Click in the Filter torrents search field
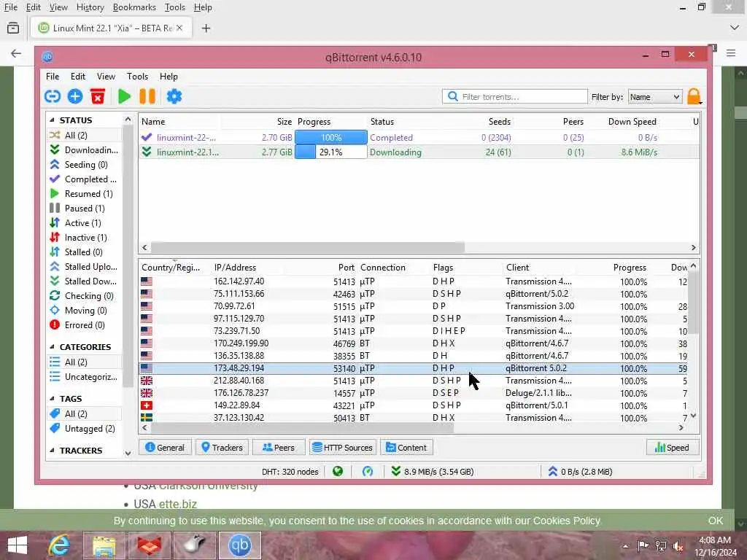Viewport: 747px width, 560px height. [x=515, y=97]
